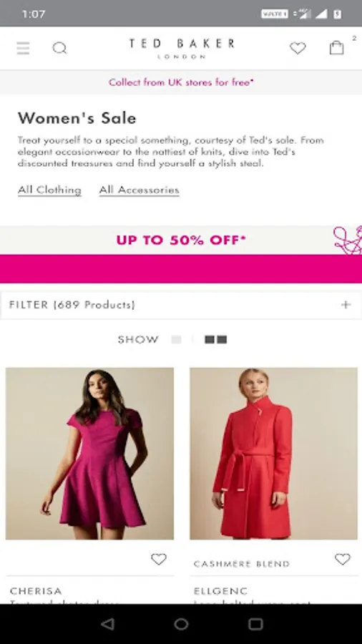Add Ellgenc coat to wishlist
This screenshot has width=362, height=644.
(x=342, y=559)
